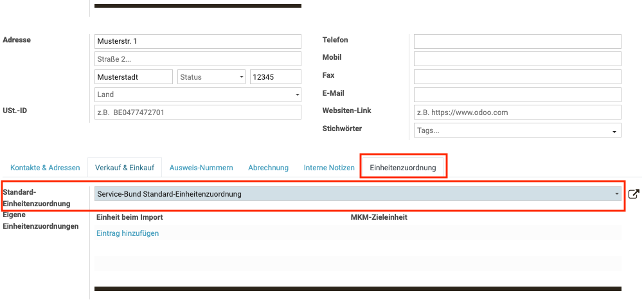644x302 pixels.
Task: Focus the USt.-ID input field
Action: coord(197,112)
